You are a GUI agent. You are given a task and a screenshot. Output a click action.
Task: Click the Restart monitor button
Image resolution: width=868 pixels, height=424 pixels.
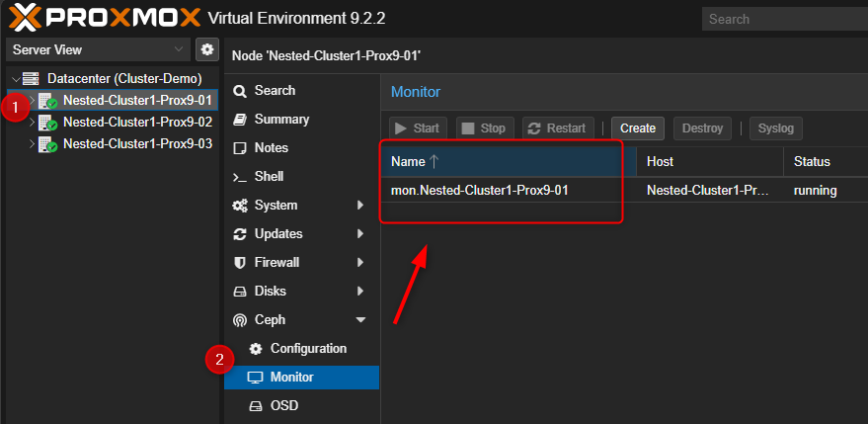point(558,128)
